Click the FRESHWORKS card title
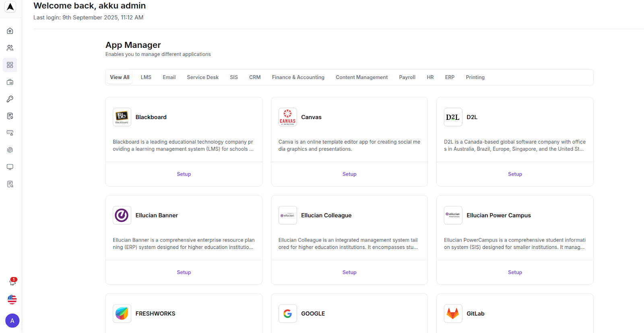 pos(155,313)
